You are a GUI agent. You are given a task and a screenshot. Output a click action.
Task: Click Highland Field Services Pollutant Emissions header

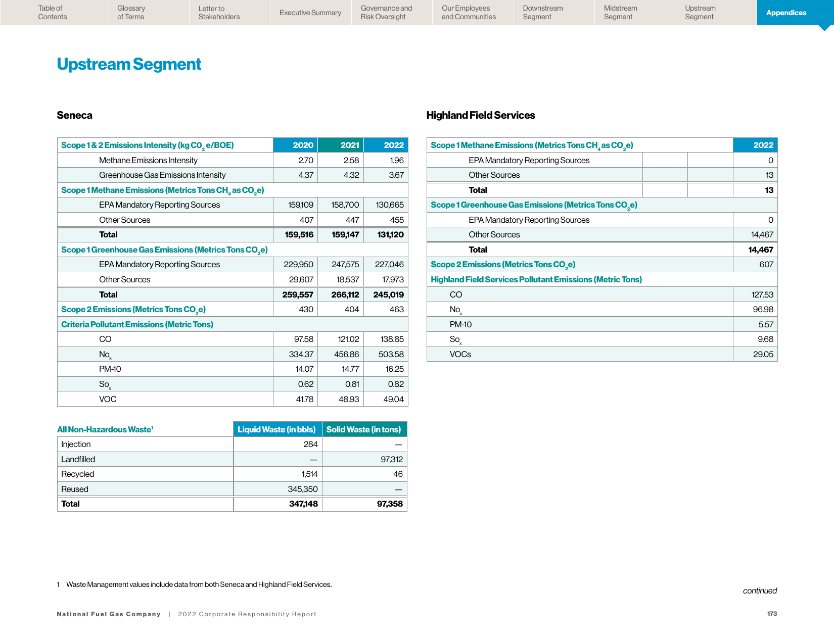coord(536,279)
